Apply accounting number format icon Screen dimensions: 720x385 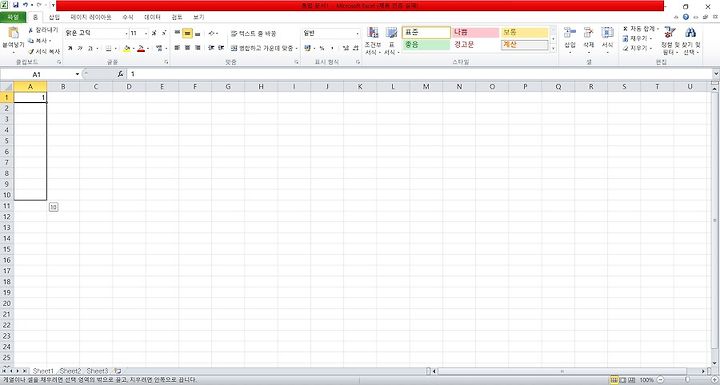307,48
